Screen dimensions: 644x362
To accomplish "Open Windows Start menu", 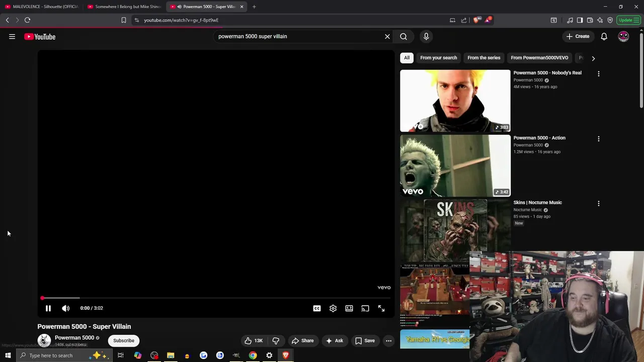I will click(x=8, y=355).
